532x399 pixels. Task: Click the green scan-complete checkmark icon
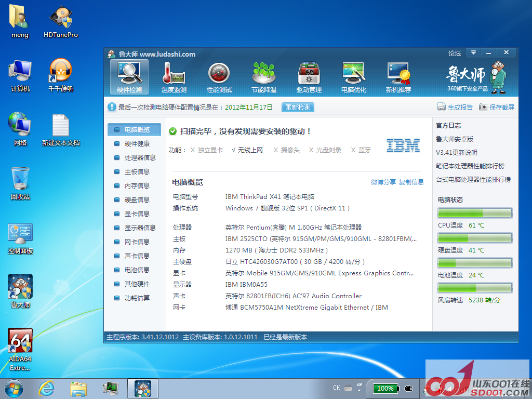172,131
